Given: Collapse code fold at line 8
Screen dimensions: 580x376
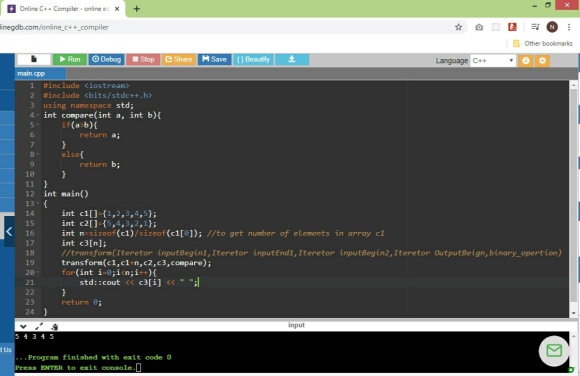Looking at the screenshot, I should tap(37, 154).
